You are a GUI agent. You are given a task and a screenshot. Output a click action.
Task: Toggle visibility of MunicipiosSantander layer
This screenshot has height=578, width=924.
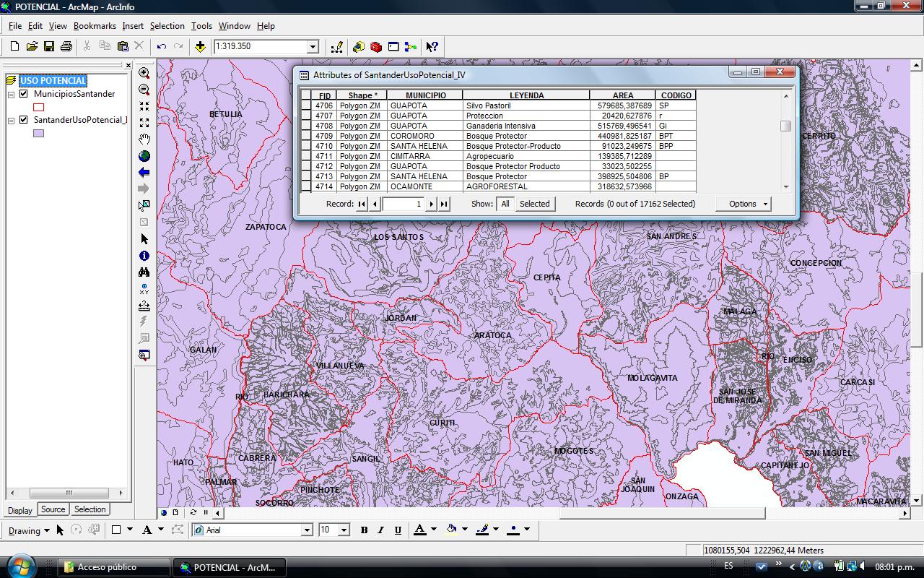pyautogui.click(x=24, y=93)
